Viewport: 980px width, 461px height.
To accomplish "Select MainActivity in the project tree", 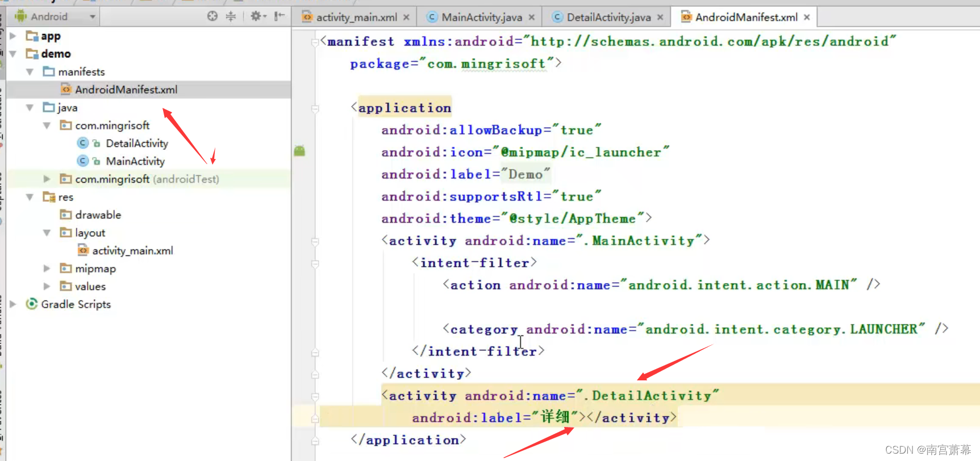I will tap(149, 161).
